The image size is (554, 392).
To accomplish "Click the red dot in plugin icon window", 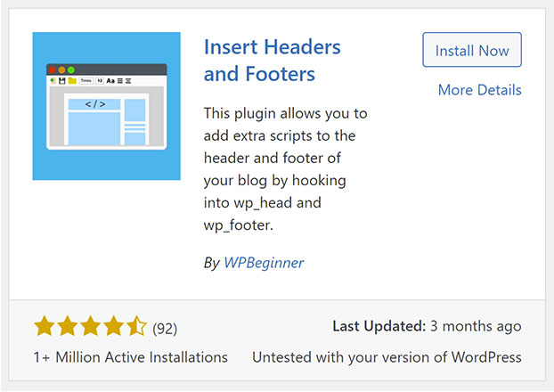I will 53,69.
